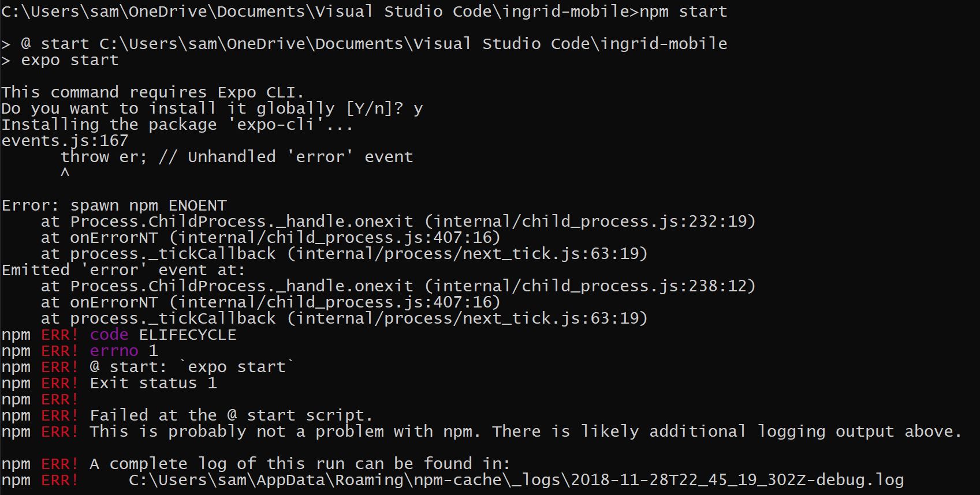Click the 'npm start' command on first line
Screen dimensions: 980x495
click(683, 12)
